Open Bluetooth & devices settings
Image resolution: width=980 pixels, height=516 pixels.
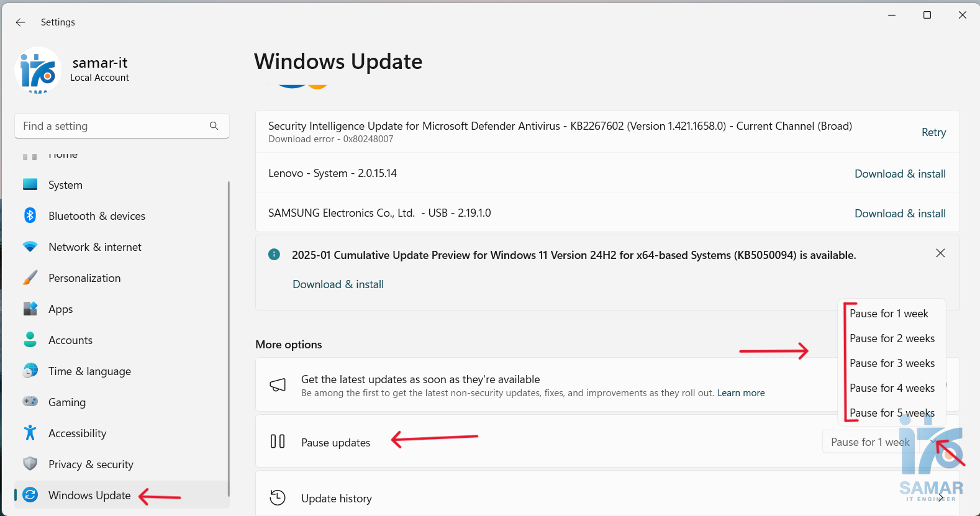pos(96,216)
